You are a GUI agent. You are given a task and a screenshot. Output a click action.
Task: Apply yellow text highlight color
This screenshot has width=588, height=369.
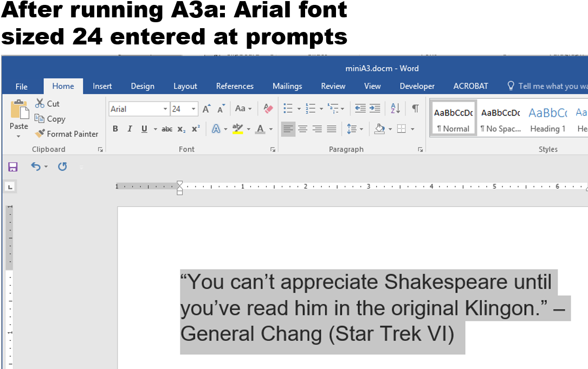pos(237,129)
